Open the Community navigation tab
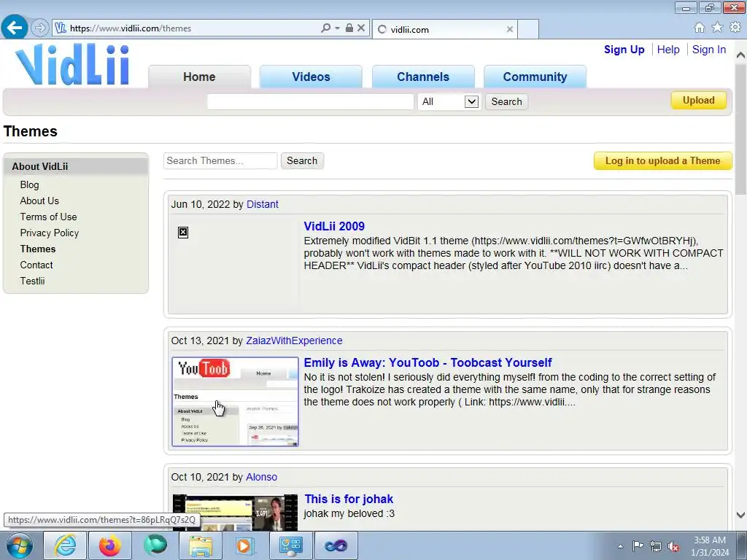 tap(535, 77)
